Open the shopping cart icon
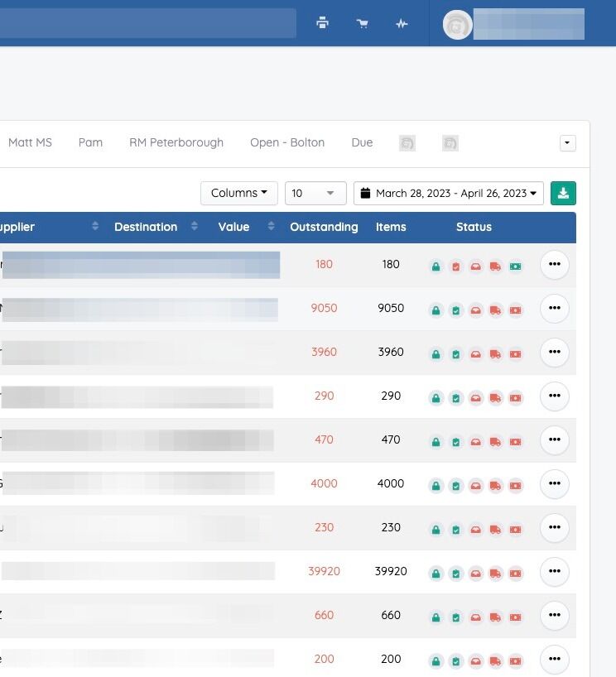Image resolution: width=616 pixels, height=677 pixels. (362, 23)
